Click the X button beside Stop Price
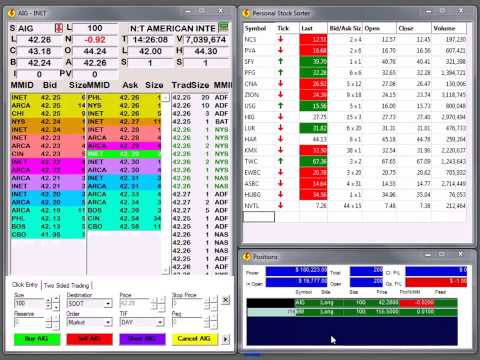 226,300
